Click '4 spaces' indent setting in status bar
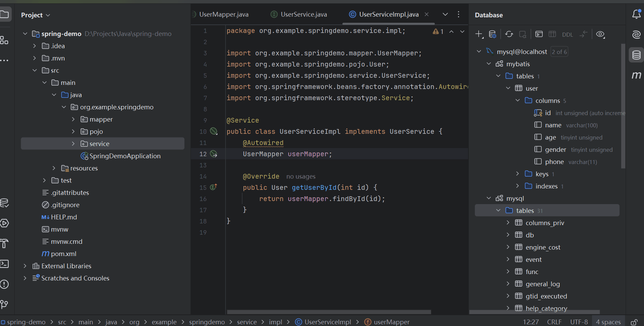Image resolution: width=644 pixels, height=326 pixels. coord(608,322)
